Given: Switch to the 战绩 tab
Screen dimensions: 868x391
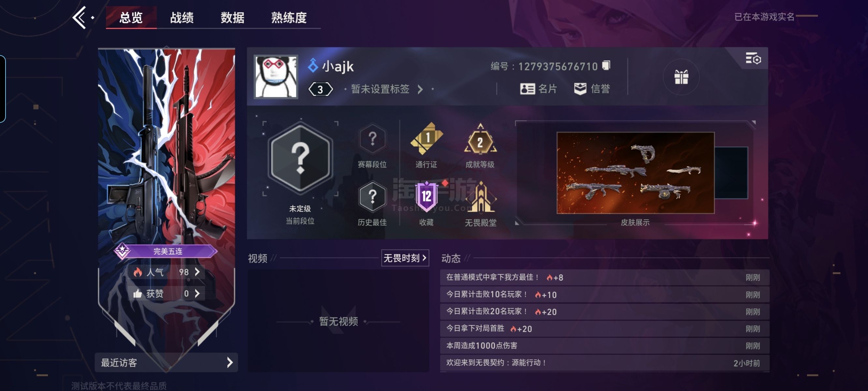Looking at the screenshot, I should (181, 18).
